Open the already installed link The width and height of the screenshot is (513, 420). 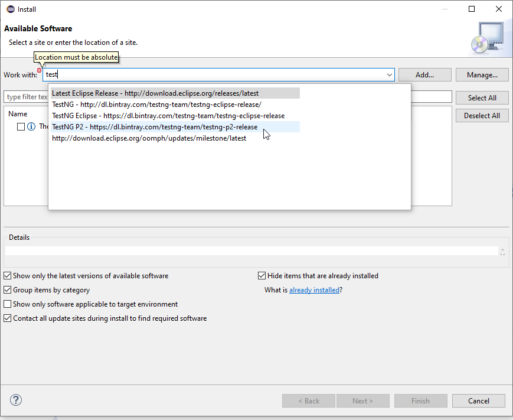(x=314, y=290)
